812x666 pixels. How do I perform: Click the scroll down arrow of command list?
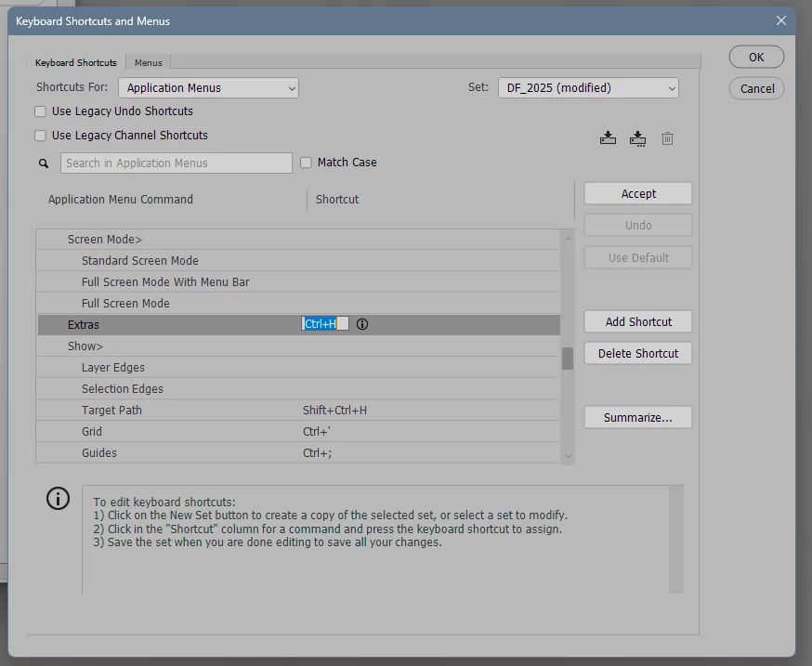568,456
